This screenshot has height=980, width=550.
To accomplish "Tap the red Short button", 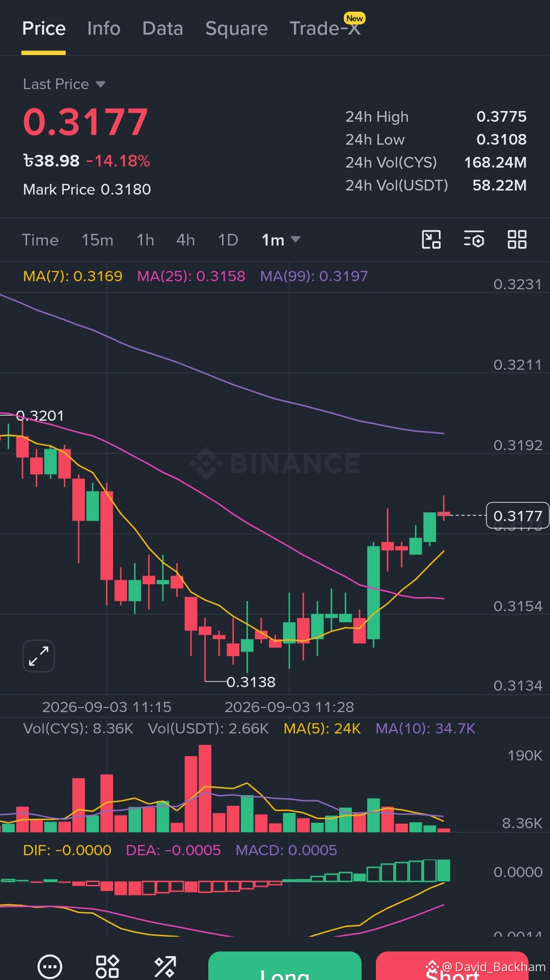I will coord(452,966).
